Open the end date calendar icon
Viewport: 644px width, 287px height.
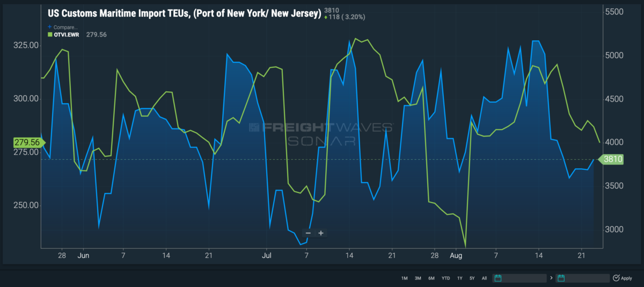pos(562,278)
